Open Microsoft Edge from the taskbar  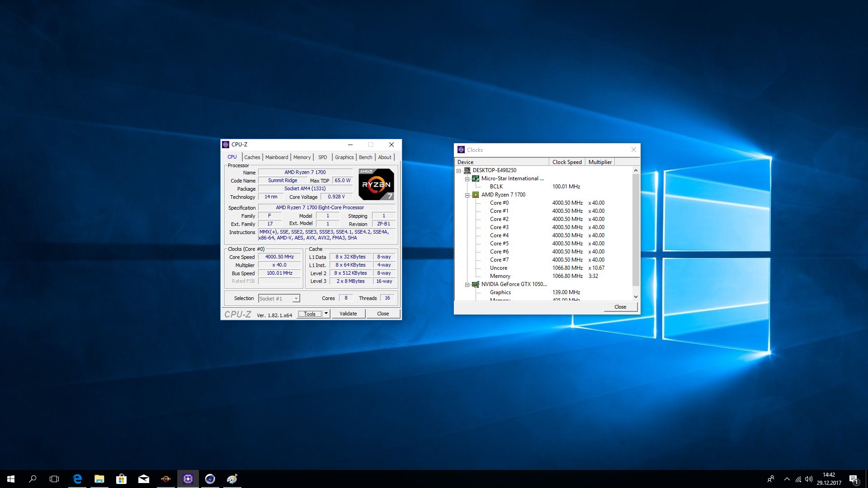[x=77, y=479]
